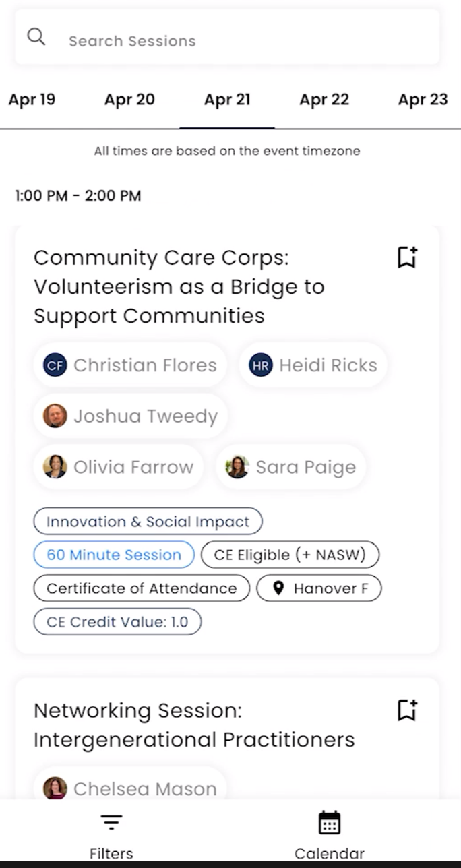The width and height of the screenshot is (461, 868).
Task: Select the Apr 20 date tab
Action: point(129,100)
